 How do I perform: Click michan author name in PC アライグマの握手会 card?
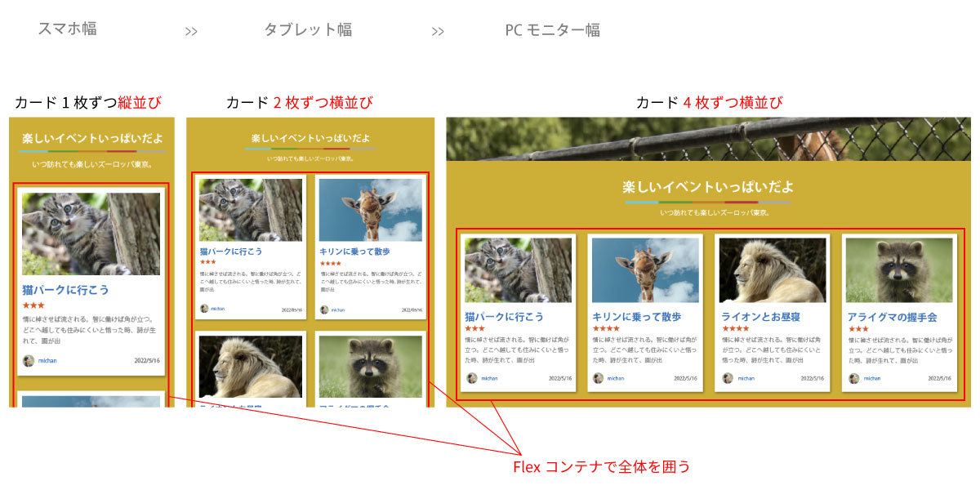click(x=873, y=379)
